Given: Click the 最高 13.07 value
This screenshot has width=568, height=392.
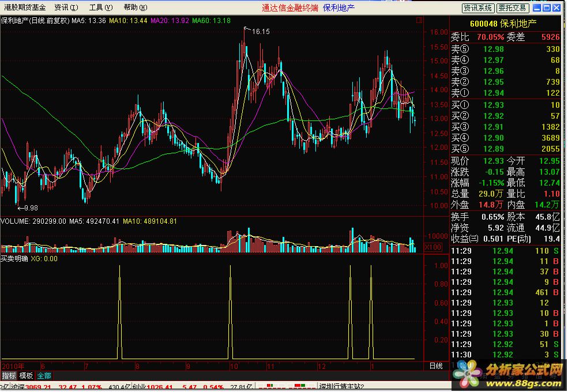Looking at the screenshot, I should 550,172.
